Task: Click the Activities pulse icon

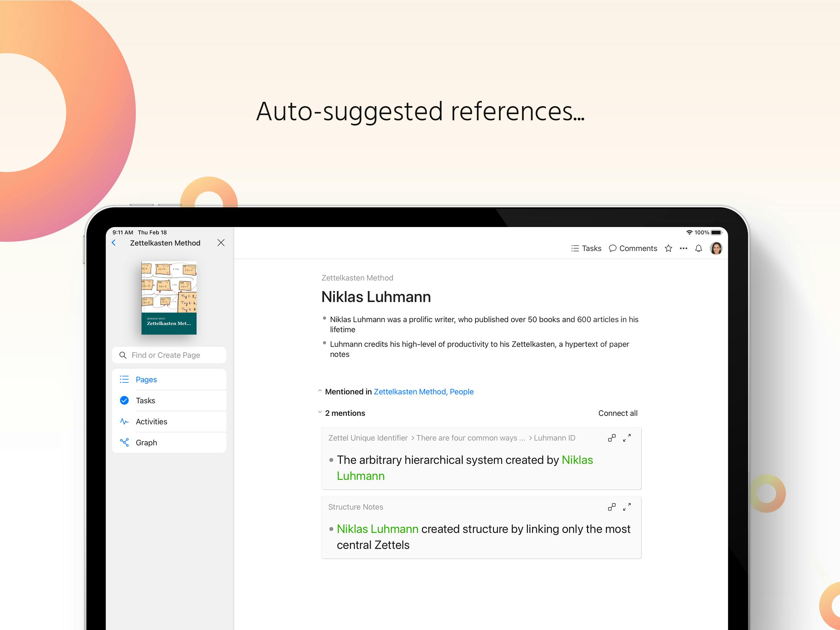Action: 124,421
